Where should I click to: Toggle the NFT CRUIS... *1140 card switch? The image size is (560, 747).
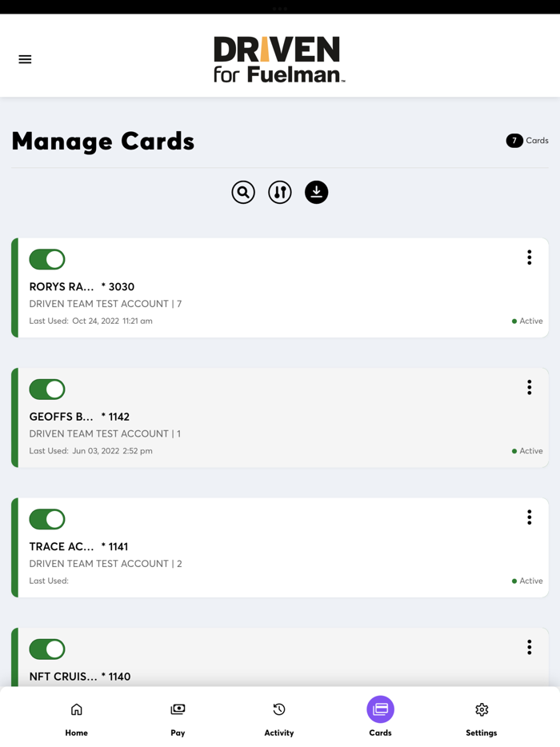pyautogui.click(x=47, y=649)
